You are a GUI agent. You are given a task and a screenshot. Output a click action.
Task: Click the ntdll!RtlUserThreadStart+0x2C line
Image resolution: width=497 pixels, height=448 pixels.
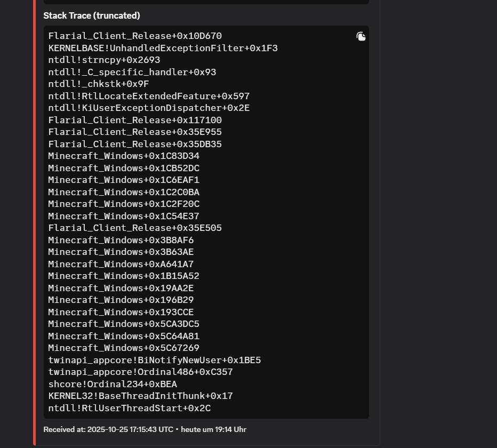coord(130,408)
